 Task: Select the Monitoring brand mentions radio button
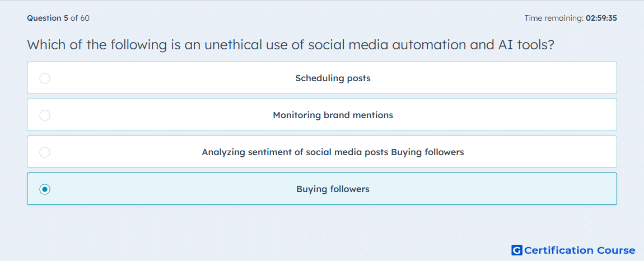45,115
